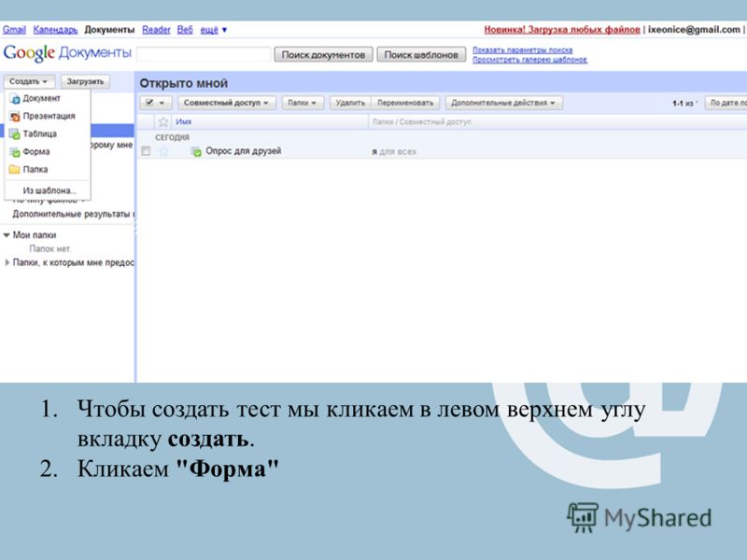This screenshot has height=560, width=747.
Task: Choose Папка from the Create menu
Action: click(35, 170)
